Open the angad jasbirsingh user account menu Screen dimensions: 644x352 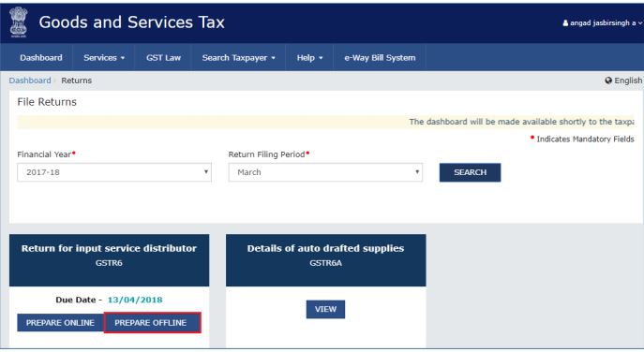[602, 23]
